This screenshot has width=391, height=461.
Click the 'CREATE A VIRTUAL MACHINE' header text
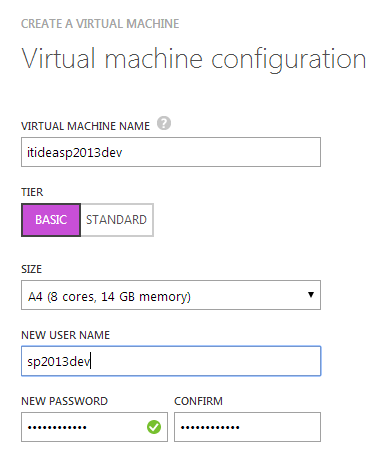tap(100, 24)
